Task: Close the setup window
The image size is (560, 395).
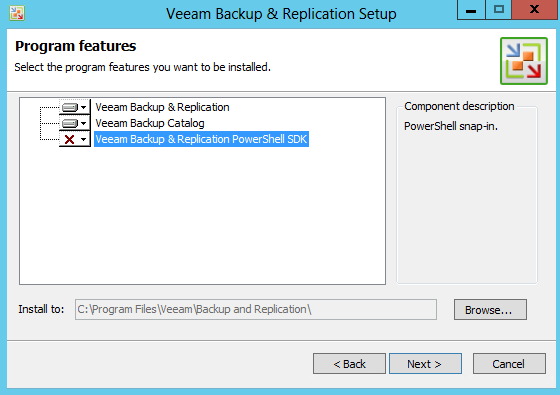Action: (x=534, y=10)
